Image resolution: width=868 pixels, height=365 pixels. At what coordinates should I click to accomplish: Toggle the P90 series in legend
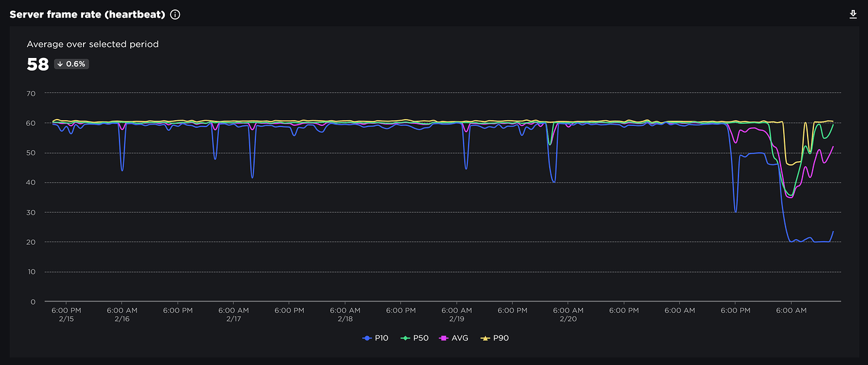point(495,339)
